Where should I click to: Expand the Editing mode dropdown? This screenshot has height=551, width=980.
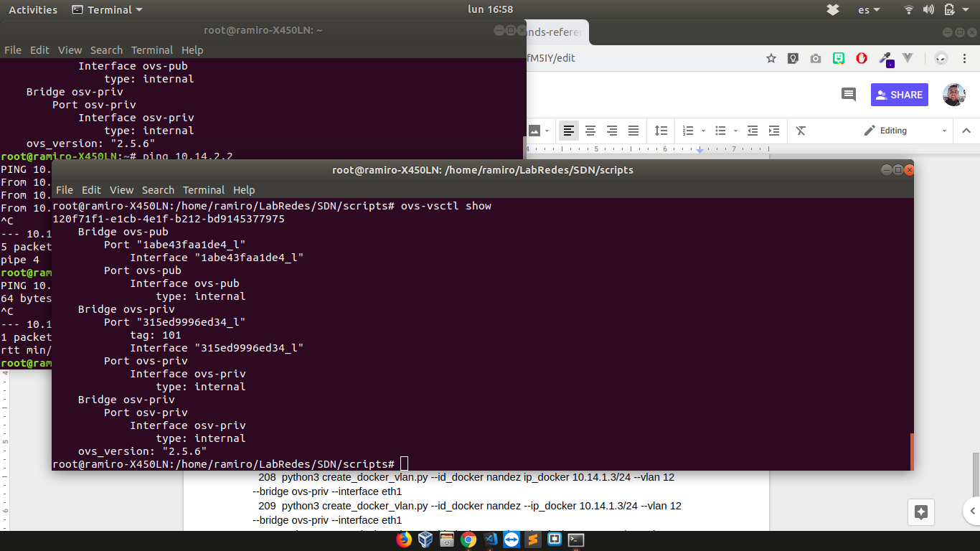944,131
